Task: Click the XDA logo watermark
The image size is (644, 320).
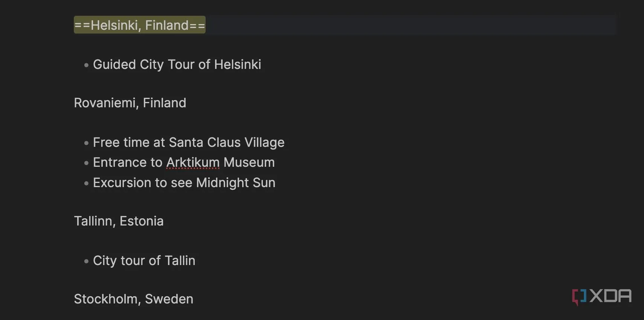Action: click(x=601, y=297)
